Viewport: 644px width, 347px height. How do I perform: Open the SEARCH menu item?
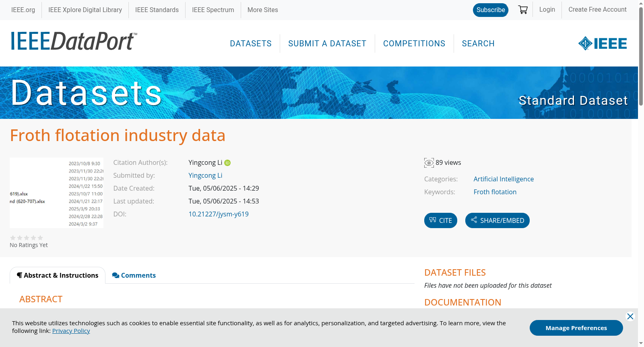[478, 44]
